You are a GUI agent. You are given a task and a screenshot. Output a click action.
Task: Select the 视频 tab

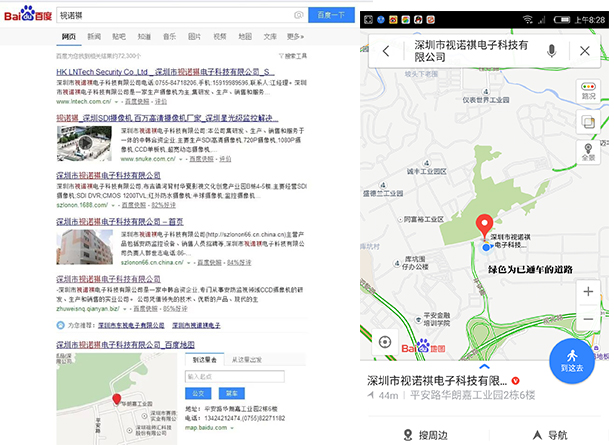[220, 36]
